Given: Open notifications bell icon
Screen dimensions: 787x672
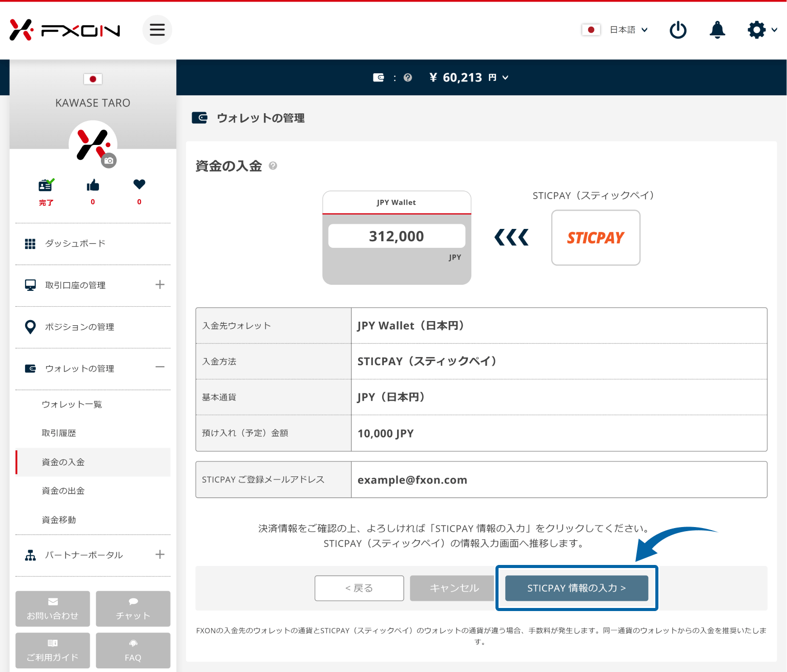Looking at the screenshot, I should click(x=717, y=30).
